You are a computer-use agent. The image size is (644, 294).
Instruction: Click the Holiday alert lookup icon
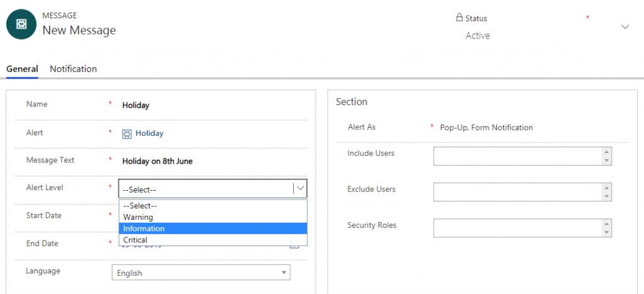(127, 133)
